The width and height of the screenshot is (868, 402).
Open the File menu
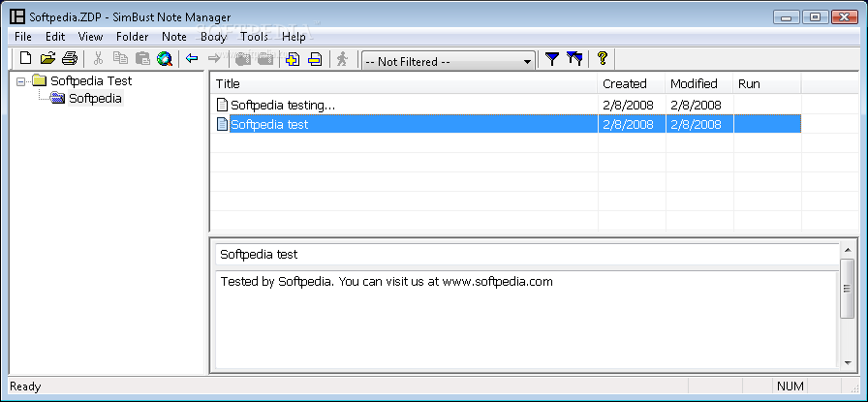click(x=23, y=37)
